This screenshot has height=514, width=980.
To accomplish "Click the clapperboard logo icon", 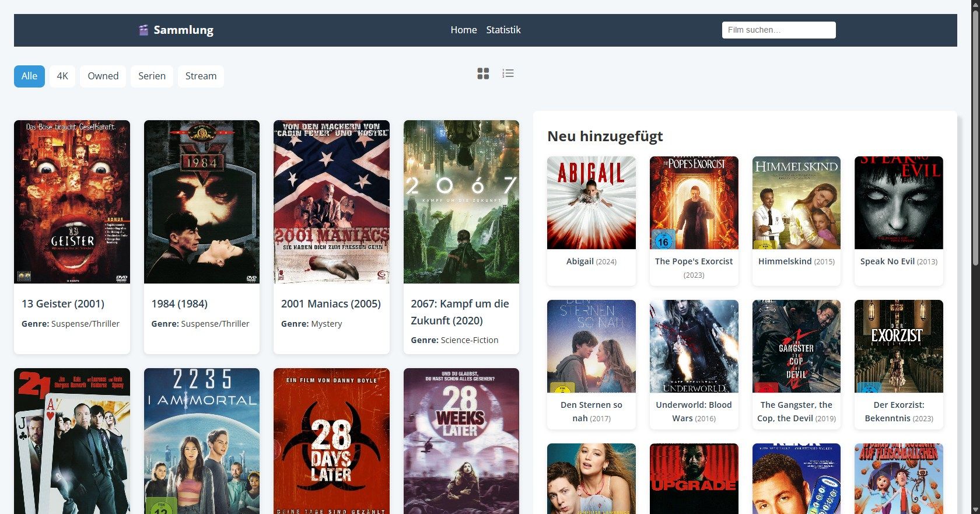I will tap(143, 30).
